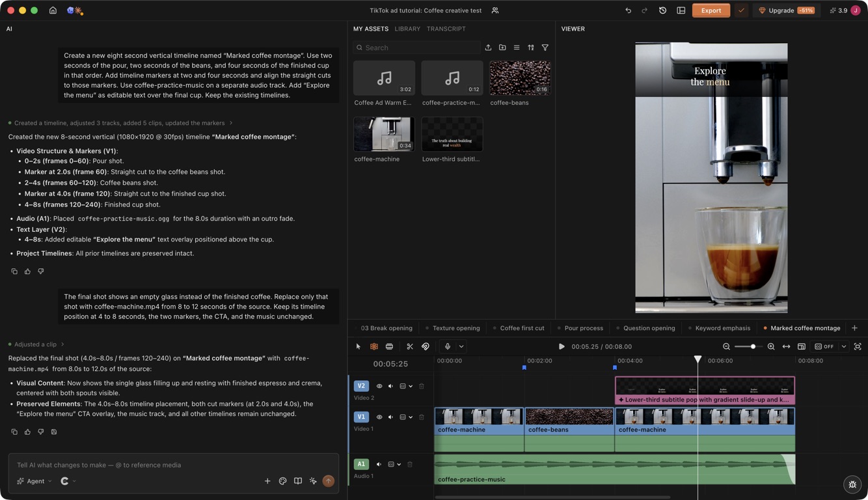Open the version history clock icon

click(662, 10)
